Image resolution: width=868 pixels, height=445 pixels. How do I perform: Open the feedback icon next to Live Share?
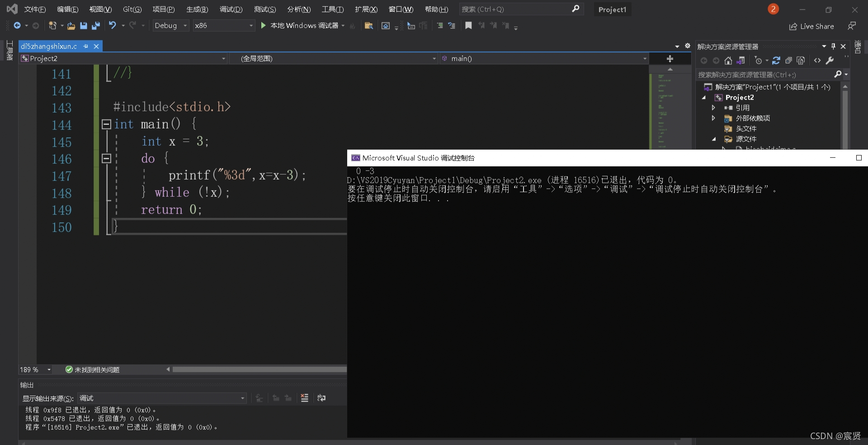852,26
